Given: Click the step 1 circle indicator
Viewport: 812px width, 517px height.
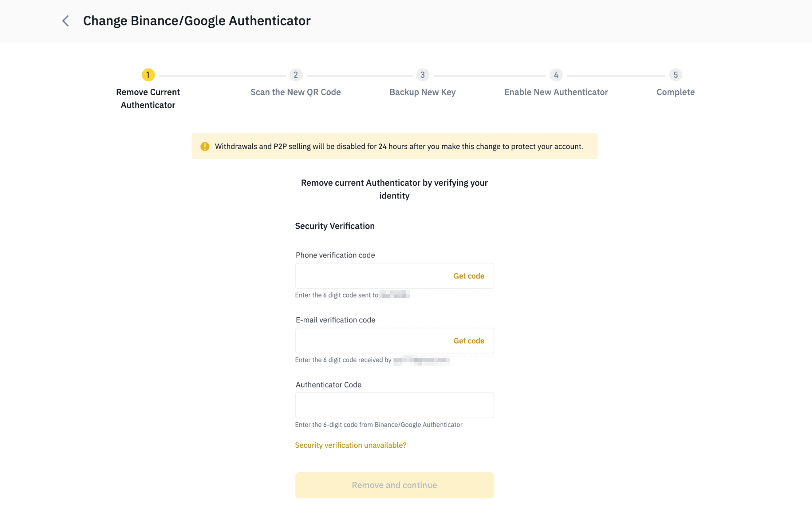Looking at the screenshot, I should 148,75.
